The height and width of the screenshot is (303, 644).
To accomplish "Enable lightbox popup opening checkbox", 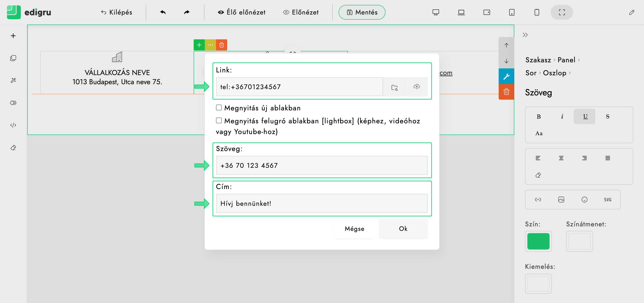I will tap(219, 121).
